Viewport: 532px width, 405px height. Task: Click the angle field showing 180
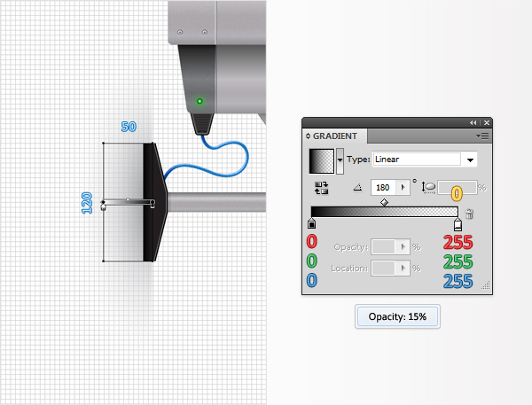(383, 188)
